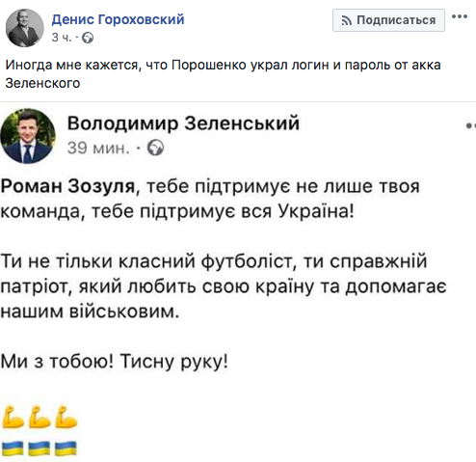Click the last Ukrainian flag emoji
The image size is (476, 462).
pyautogui.click(x=66, y=448)
